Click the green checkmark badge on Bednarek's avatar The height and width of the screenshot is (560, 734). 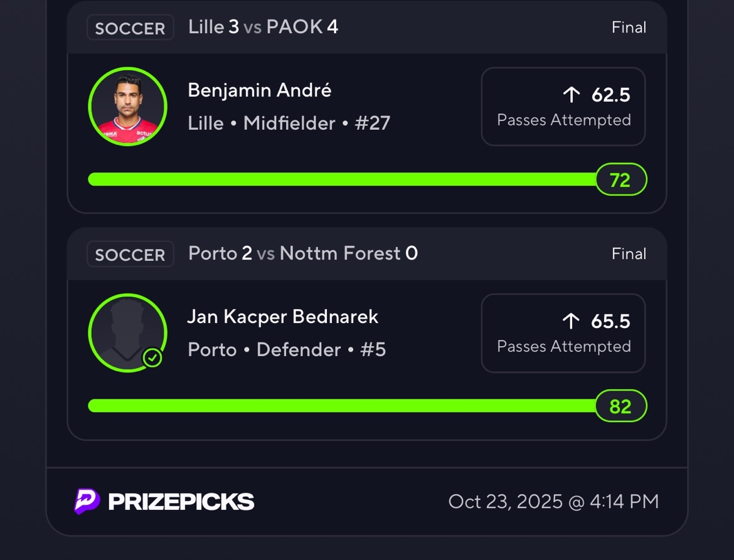(x=152, y=358)
